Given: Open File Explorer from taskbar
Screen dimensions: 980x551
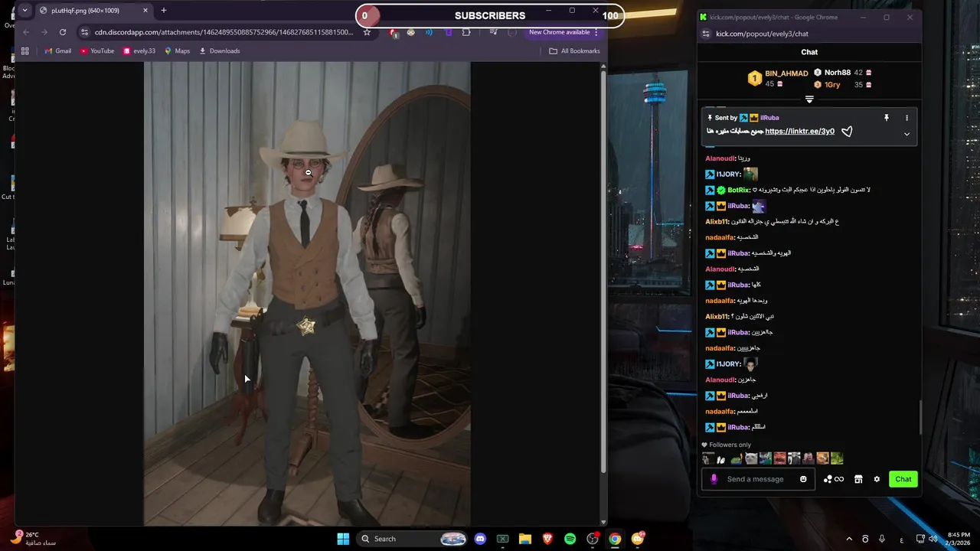Looking at the screenshot, I should [524, 539].
